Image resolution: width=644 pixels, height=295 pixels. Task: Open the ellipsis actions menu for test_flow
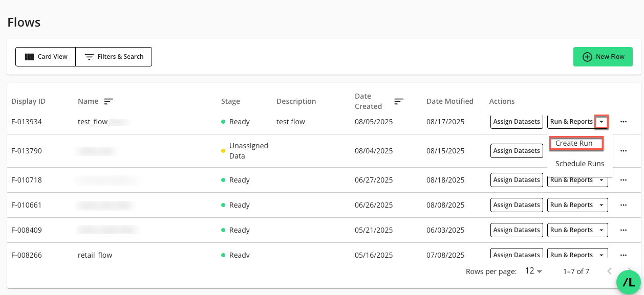tap(624, 121)
